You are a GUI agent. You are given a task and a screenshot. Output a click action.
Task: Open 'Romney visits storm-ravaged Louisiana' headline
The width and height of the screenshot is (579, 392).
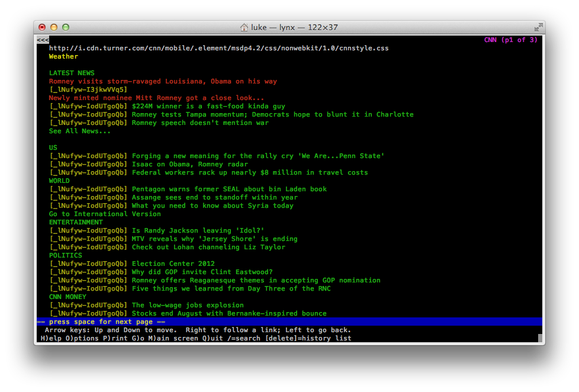[163, 82]
